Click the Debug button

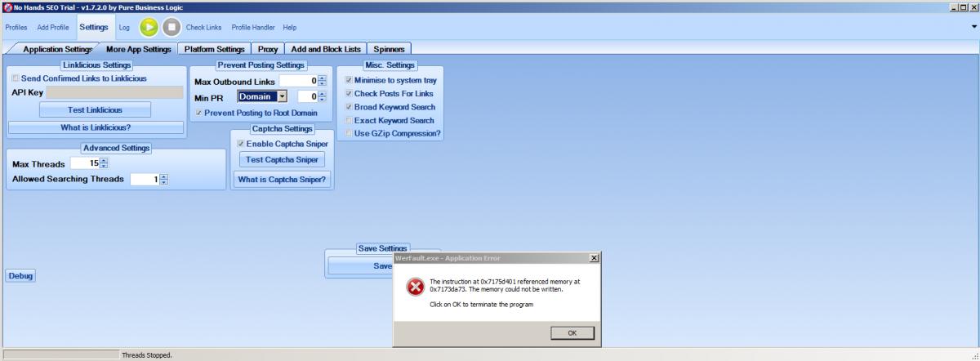pos(20,276)
